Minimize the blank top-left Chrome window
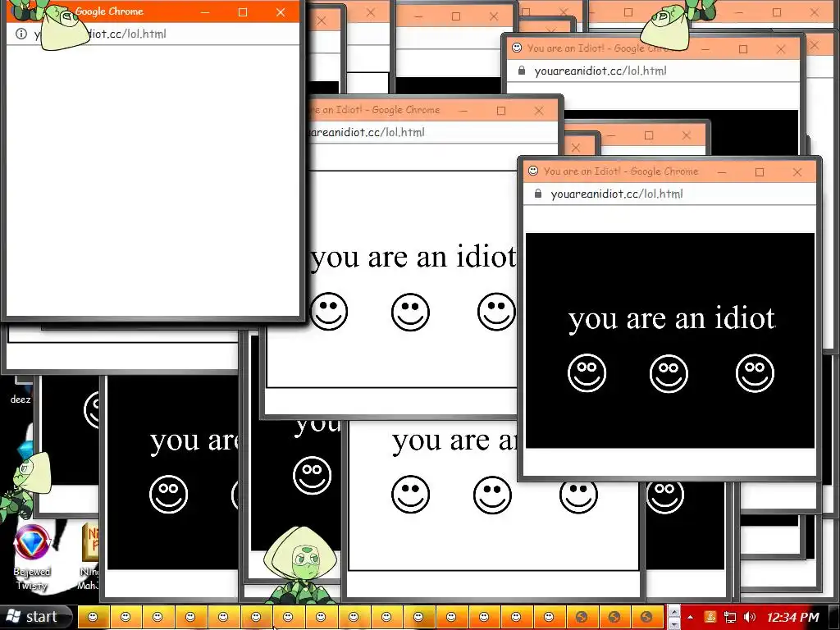The width and height of the screenshot is (840, 630). pos(204,11)
